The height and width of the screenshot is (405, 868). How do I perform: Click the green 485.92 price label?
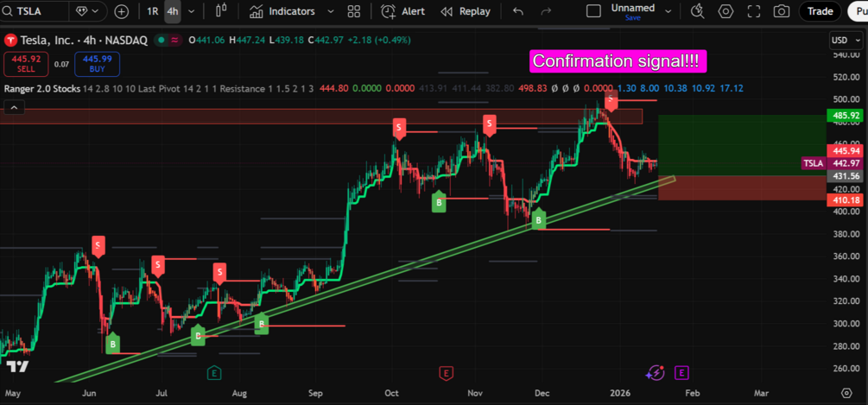pos(845,116)
